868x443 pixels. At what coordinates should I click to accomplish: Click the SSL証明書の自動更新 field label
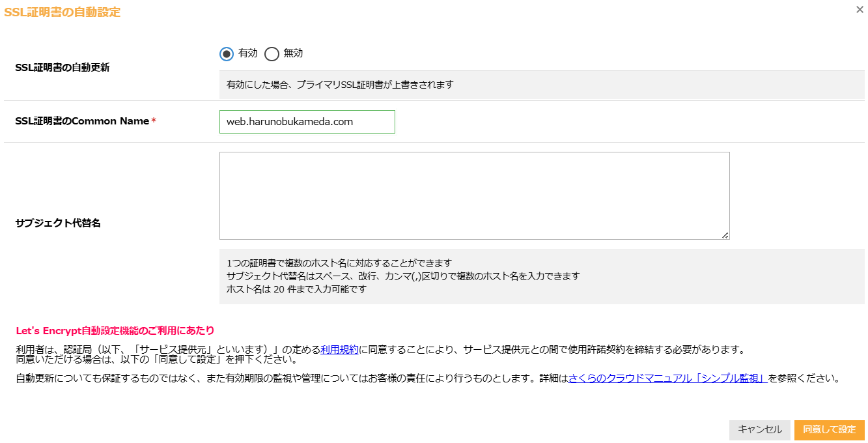tap(63, 67)
